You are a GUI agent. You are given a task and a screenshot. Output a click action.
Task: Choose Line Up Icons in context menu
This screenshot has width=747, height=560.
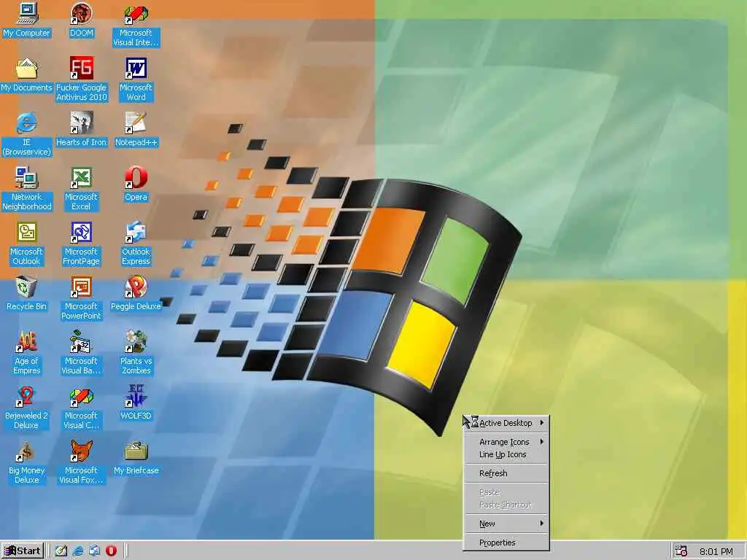506,455
